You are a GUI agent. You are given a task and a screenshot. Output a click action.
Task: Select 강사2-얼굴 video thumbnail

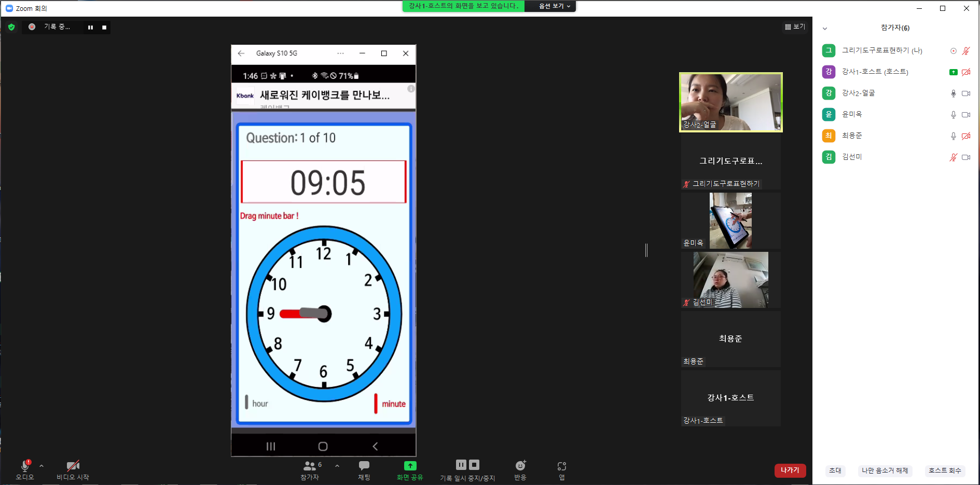tap(730, 102)
